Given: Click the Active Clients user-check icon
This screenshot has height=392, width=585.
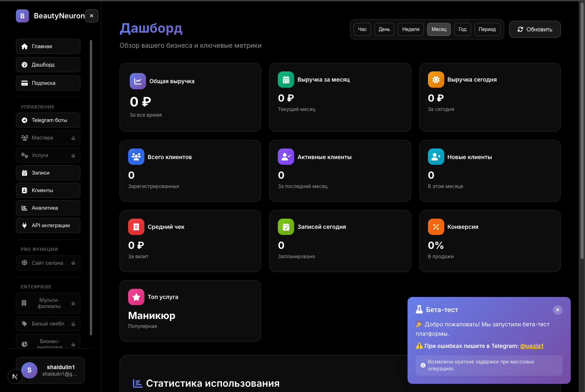Looking at the screenshot, I should tap(286, 157).
